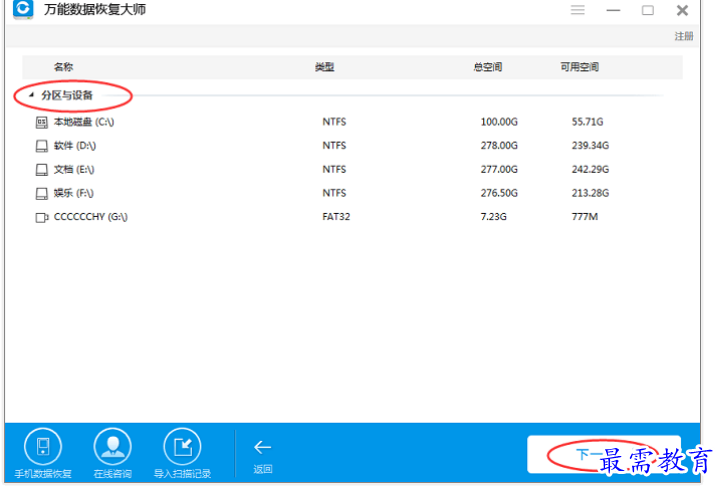Select the 软件 (D:\) drive icon

(41, 146)
